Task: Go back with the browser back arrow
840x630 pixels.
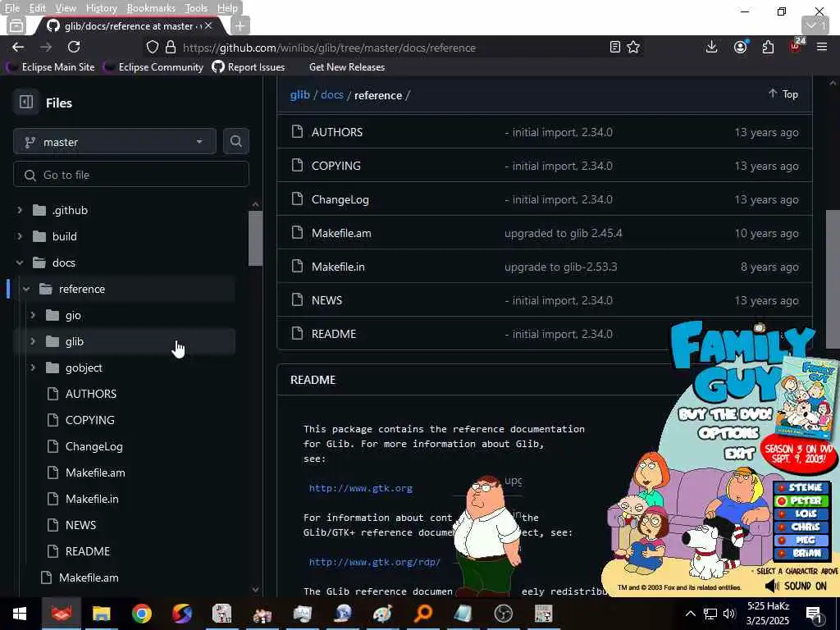Action: (18, 47)
